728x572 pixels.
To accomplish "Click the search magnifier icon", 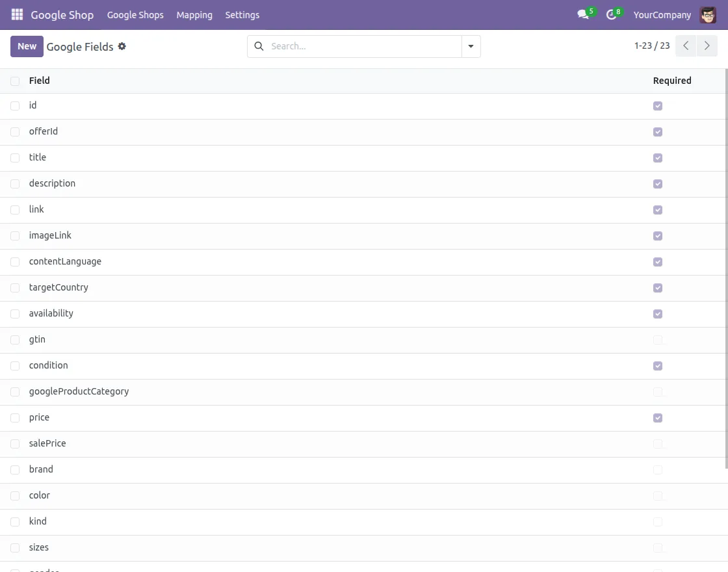I will 259,46.
